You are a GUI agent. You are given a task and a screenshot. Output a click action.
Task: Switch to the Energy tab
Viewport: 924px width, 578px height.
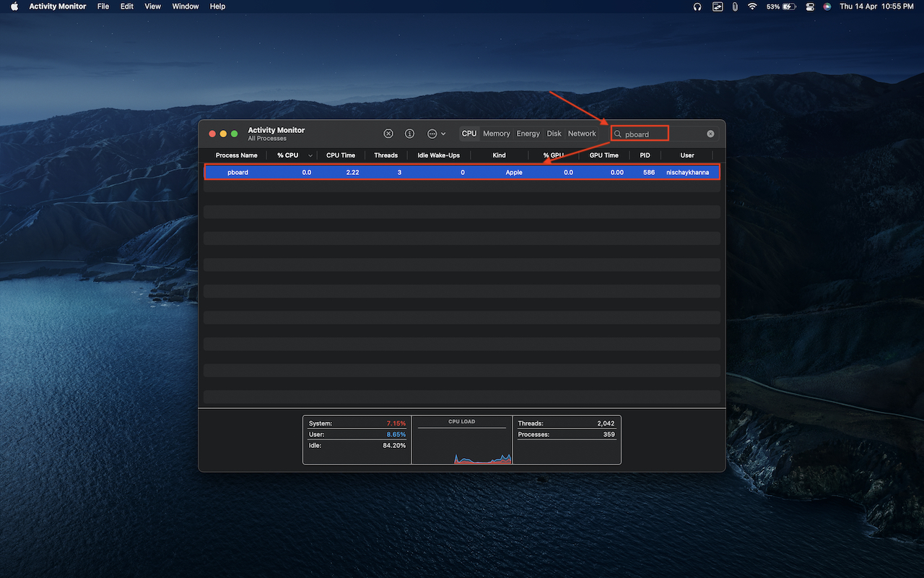coord(528,134)
